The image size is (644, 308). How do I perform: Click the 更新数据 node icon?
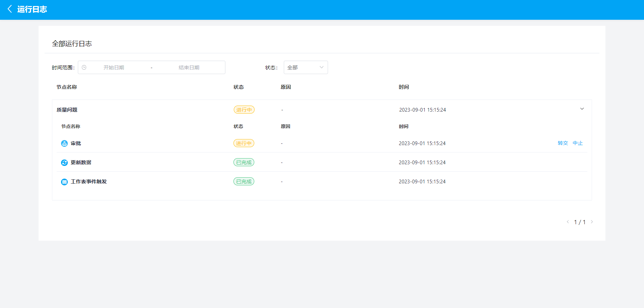64,163
